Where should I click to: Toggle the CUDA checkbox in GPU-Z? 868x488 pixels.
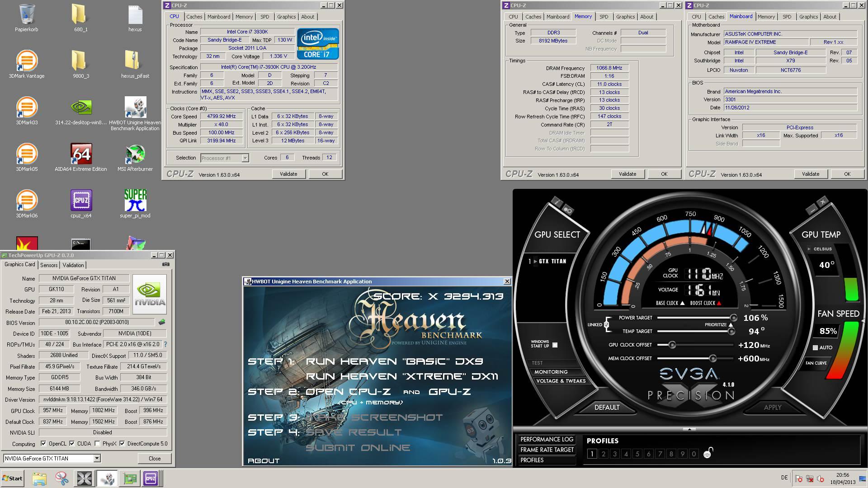coord(72,444)
